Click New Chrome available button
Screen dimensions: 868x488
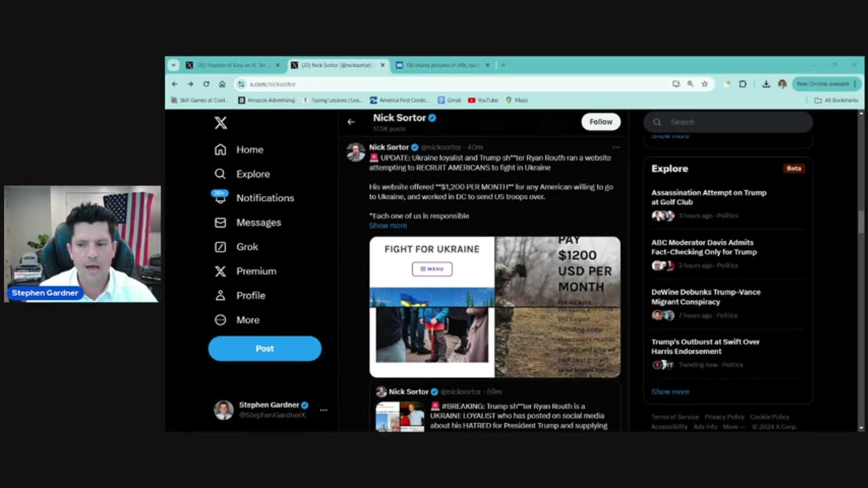[x=826, y=84]
